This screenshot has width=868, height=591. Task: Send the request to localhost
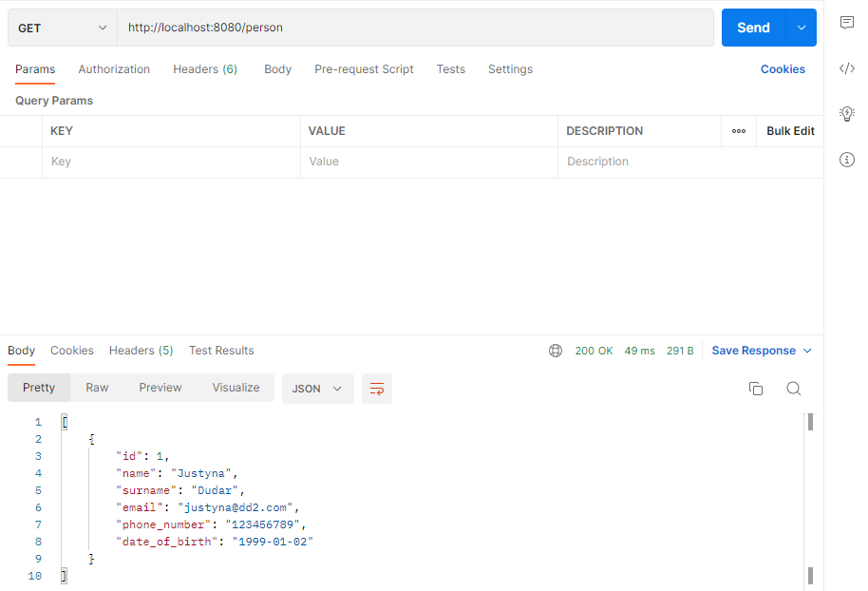point(753,27)
